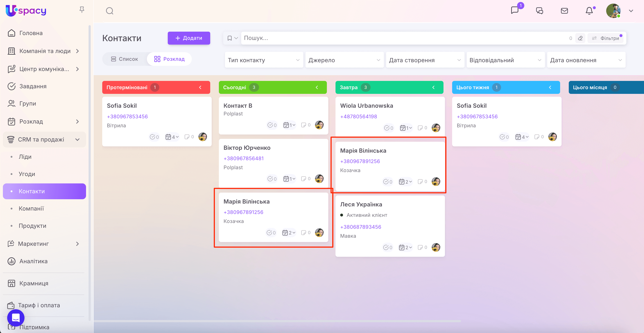Expand activities calendar on Віктор Юрченко card

point(289,179)
